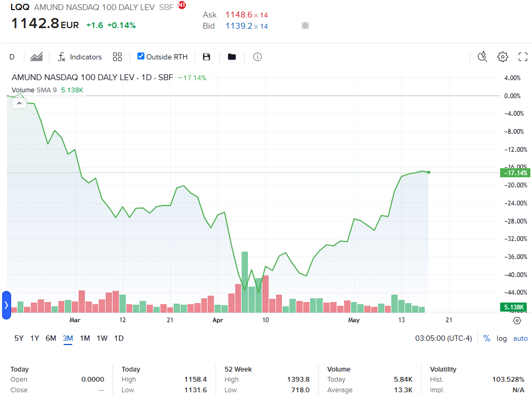Screen dimensions: 532x405
Task: Click the Today Open value 0.0000
Action: [x=92, y=379]
